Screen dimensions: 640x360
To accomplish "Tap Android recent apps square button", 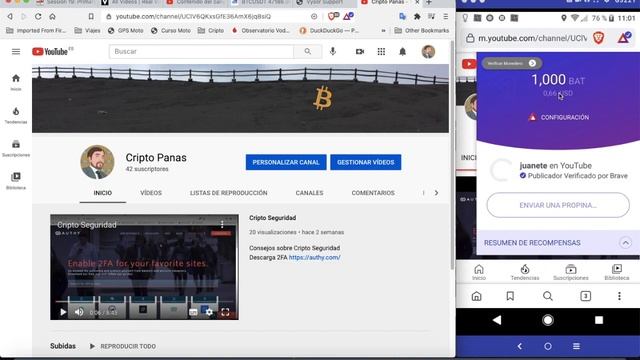I will click(x=599, y=320).
